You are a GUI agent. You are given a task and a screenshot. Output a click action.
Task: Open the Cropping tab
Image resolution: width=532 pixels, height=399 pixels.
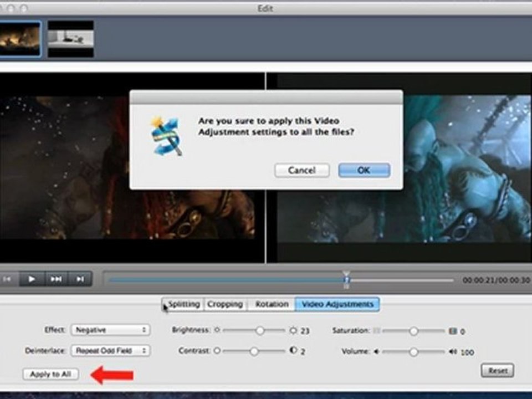click(x=225, y=304)
